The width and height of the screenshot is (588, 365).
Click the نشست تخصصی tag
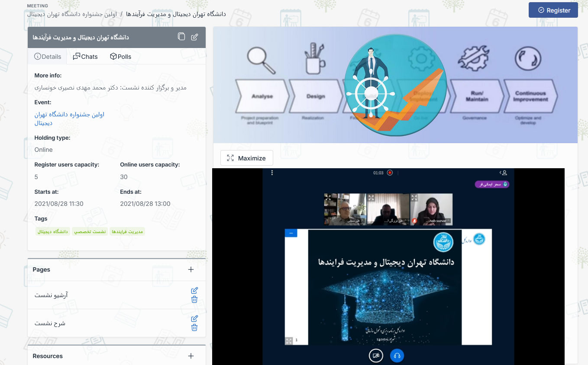point(90,232)
